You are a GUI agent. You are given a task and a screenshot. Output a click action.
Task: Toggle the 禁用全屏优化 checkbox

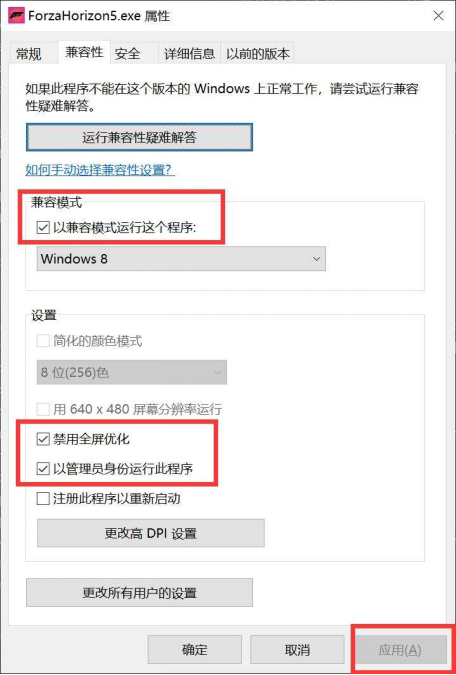[x=43, y=440]
